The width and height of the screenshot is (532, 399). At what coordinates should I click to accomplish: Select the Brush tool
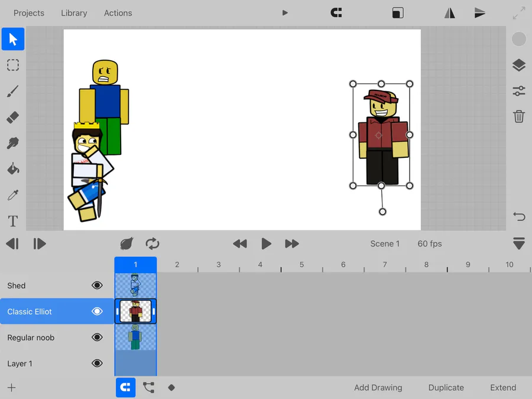pos(13,91)
